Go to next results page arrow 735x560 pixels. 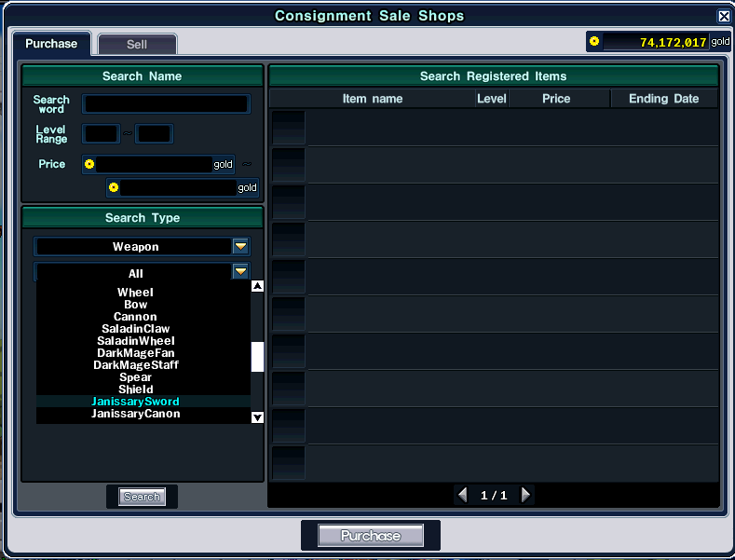(525, 495)
